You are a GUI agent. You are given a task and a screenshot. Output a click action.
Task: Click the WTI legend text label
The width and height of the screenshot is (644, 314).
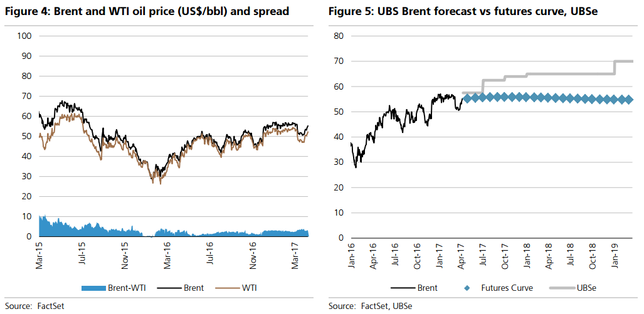pos(248,288)
